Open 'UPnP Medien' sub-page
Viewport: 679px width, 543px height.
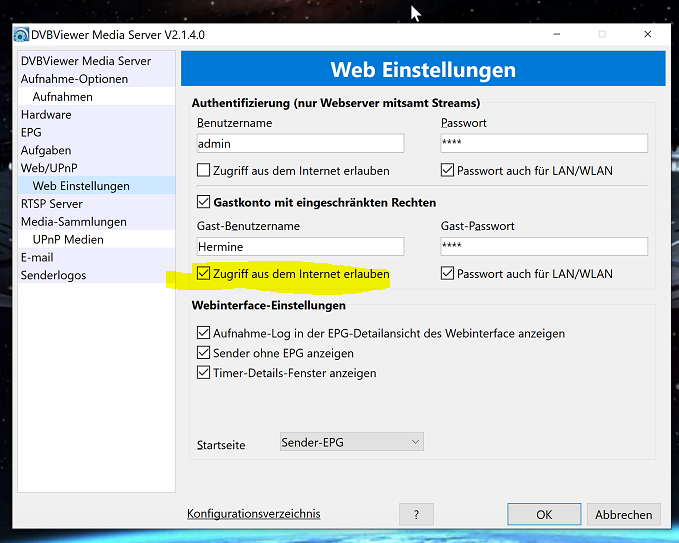97,239
